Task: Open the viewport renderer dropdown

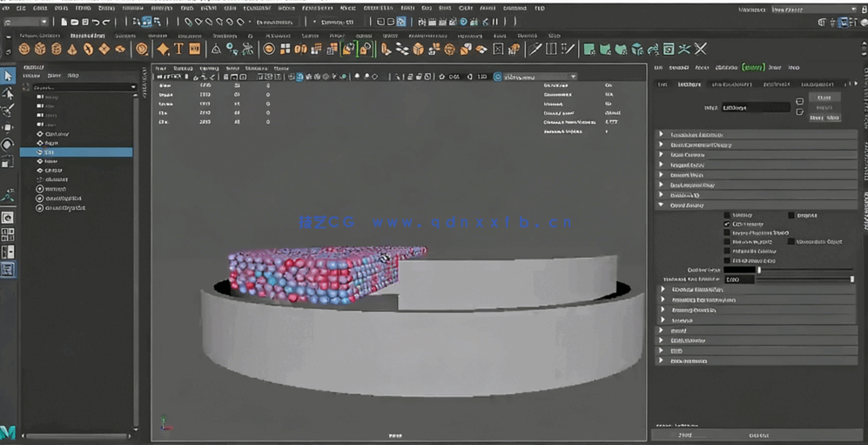Action: [535, 77]
